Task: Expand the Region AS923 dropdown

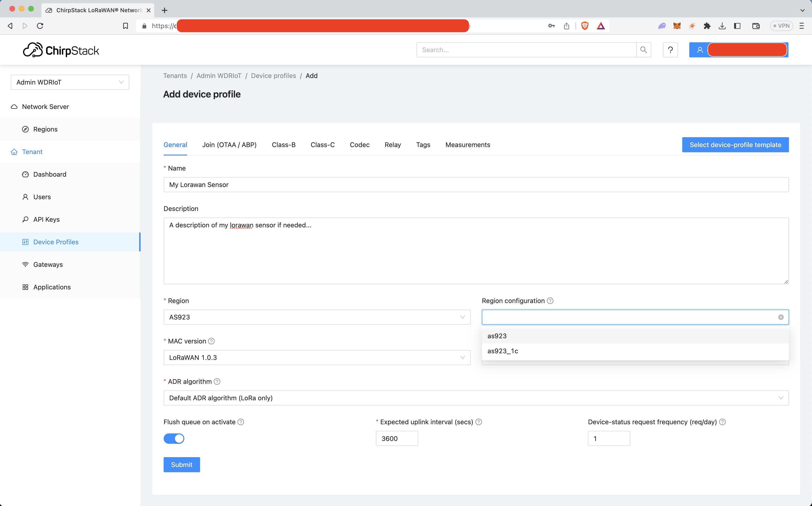Action: pyautogui.click(x=316, y=317)
